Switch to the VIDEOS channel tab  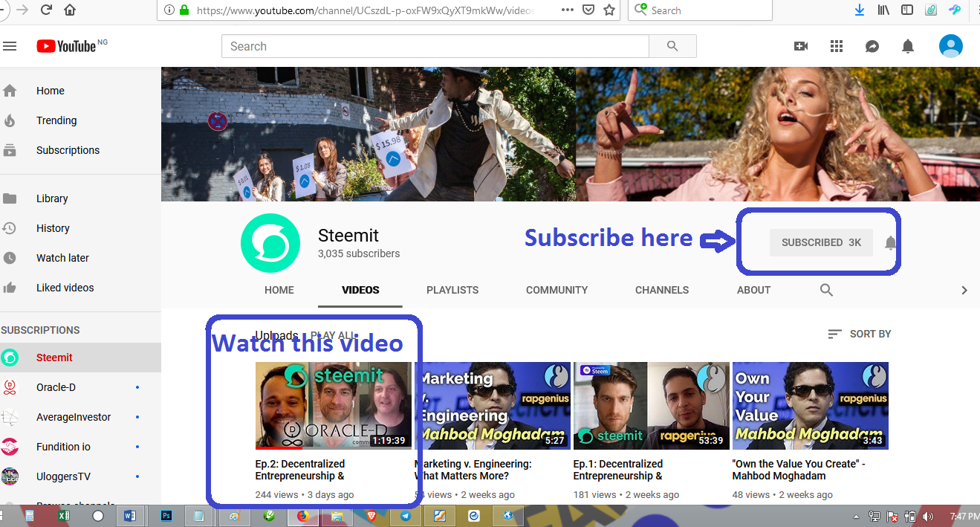pos(360,290)
